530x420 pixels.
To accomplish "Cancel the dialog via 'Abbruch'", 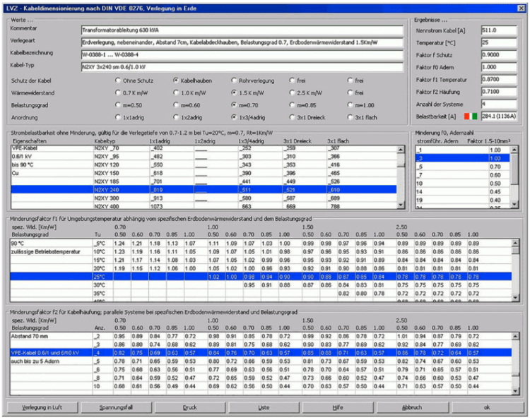I will click(411, 407).
